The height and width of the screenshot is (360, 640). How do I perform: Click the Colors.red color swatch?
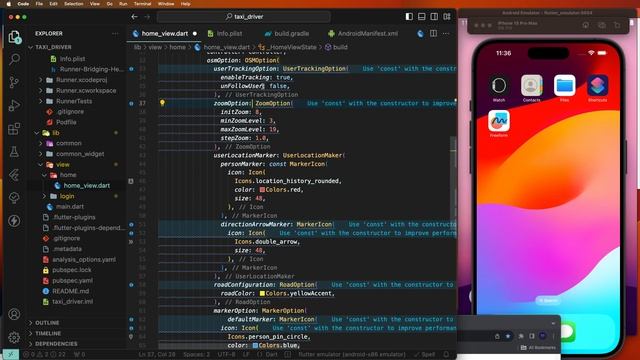pos(262,190)
